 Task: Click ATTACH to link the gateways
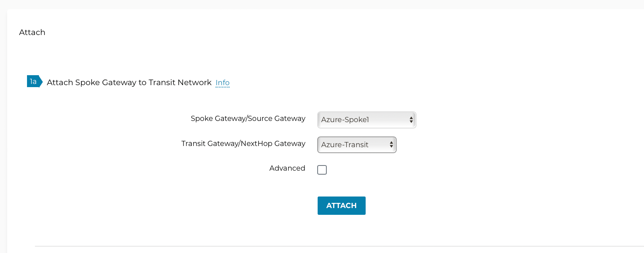tap(341, 206)
